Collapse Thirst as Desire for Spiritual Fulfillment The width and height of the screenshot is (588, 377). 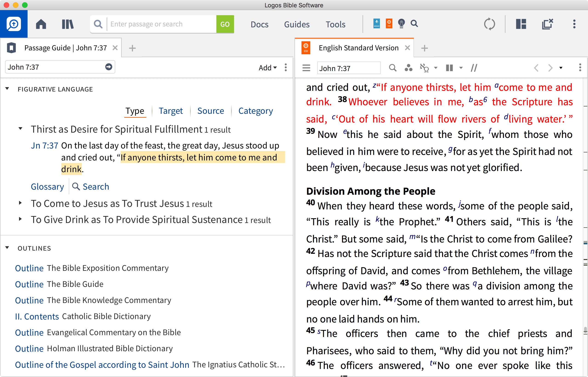tap(20, 128)
